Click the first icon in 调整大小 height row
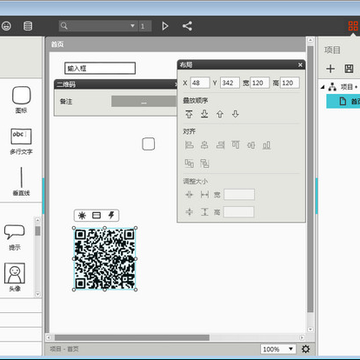Viewport: 360px width, 360px height. click(x=189, y=212)
